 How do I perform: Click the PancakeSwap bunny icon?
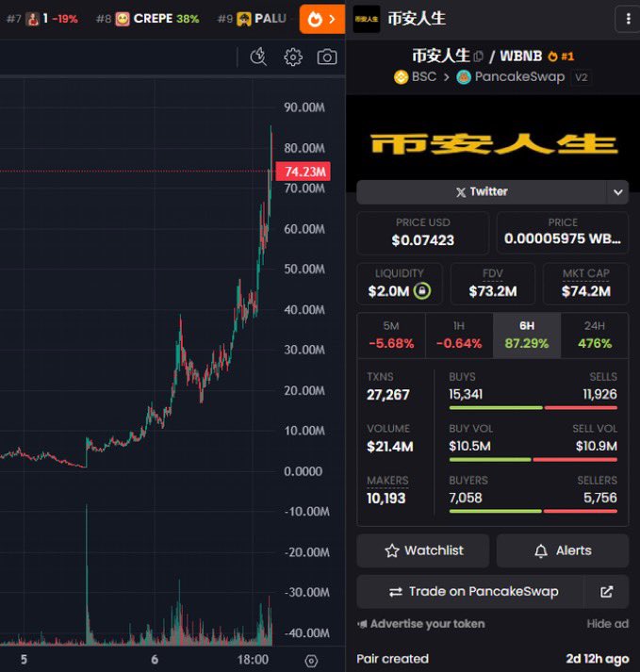(x=464, y=77)
